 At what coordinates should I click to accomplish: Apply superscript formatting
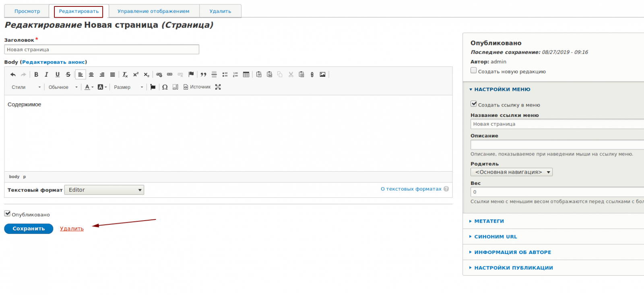136,75
